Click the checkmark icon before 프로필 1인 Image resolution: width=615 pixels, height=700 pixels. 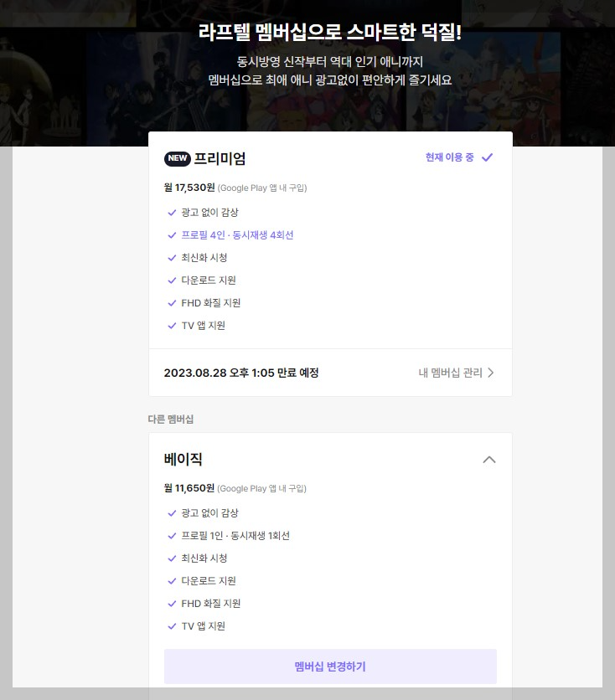[x=172, y=536]
